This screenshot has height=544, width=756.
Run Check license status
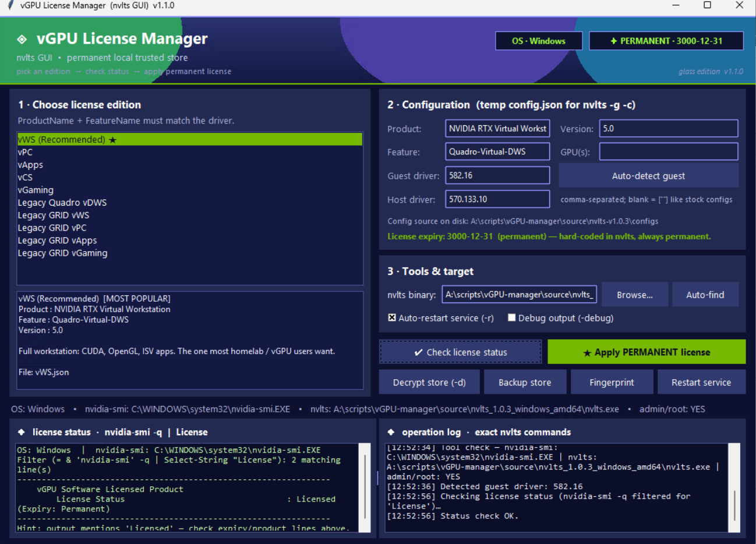(x=461, y=352)
